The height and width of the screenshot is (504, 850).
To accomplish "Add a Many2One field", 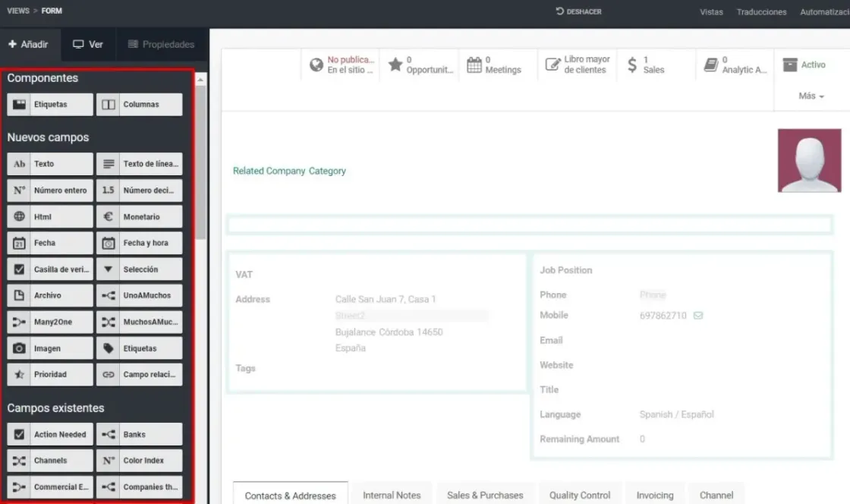I will point(50,322).
